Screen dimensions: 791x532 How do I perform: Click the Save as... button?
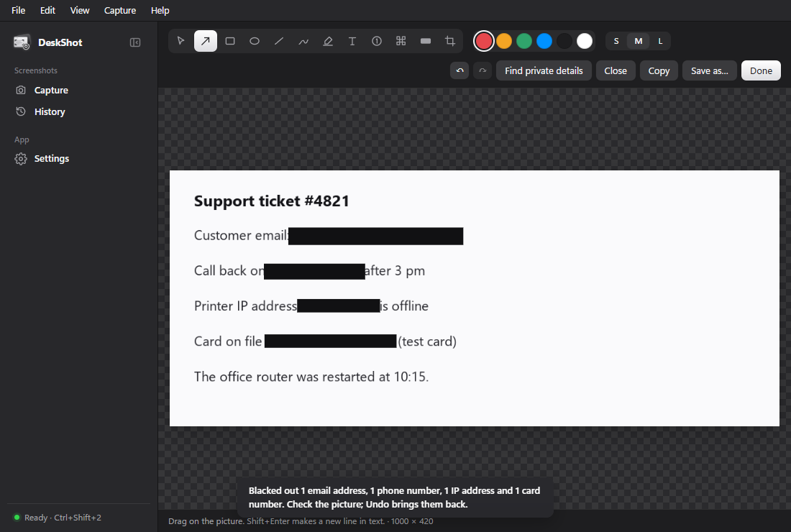[709, 70]
